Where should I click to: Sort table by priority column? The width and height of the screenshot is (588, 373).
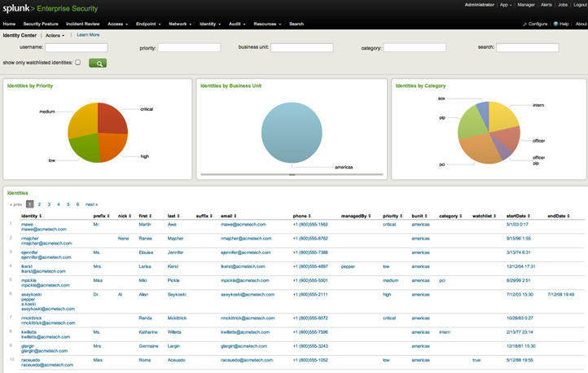[393, 216]
